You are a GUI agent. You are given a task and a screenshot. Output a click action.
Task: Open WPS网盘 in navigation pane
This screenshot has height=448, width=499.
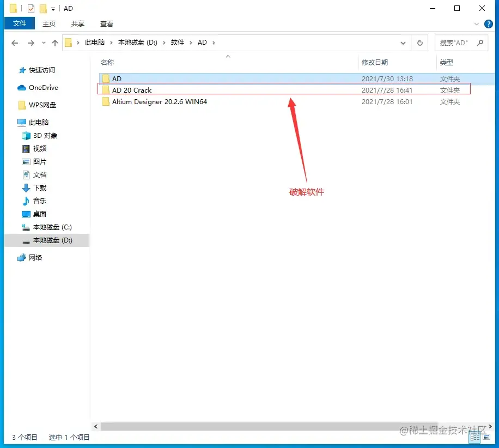coord(42,105)
